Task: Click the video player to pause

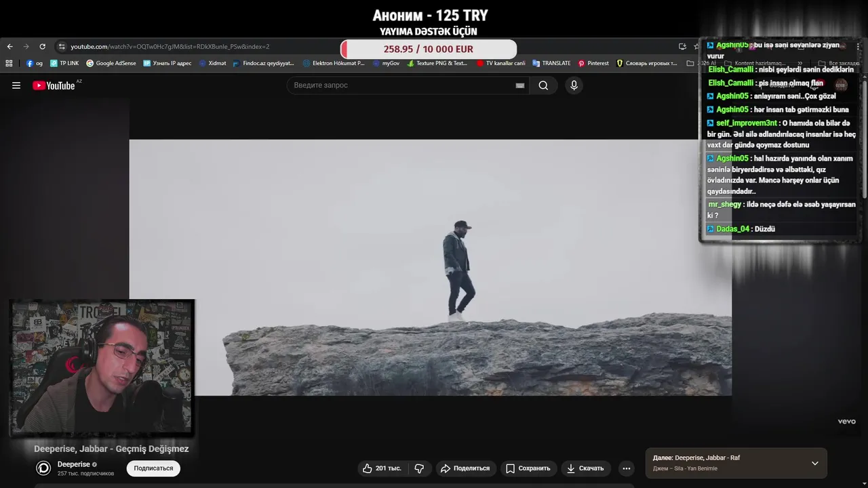Action: click(430, 267)
